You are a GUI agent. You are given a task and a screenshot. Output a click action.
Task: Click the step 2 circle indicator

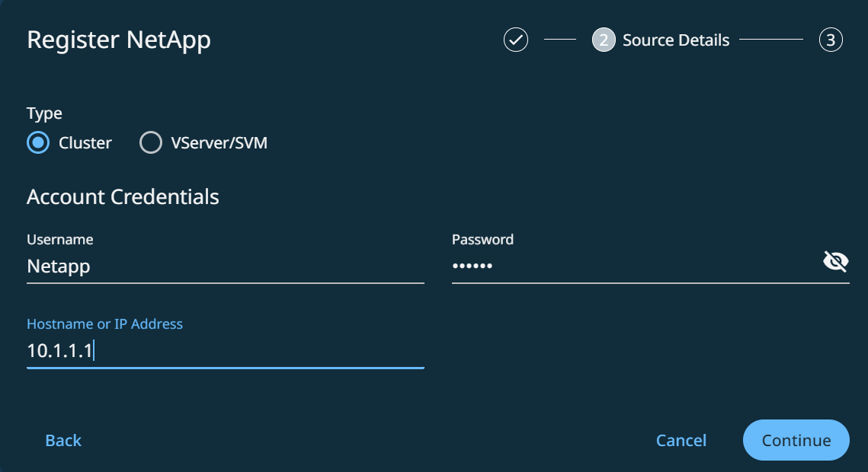tap(604, 40)
